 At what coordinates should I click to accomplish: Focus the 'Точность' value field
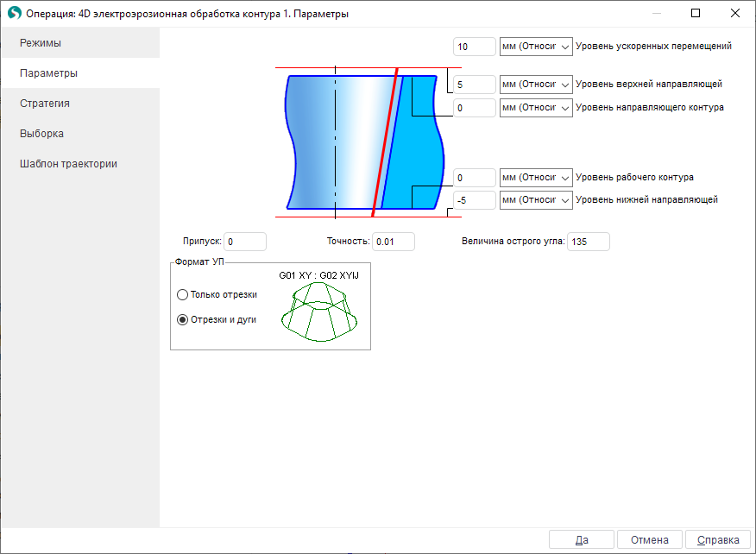(394, 242)
